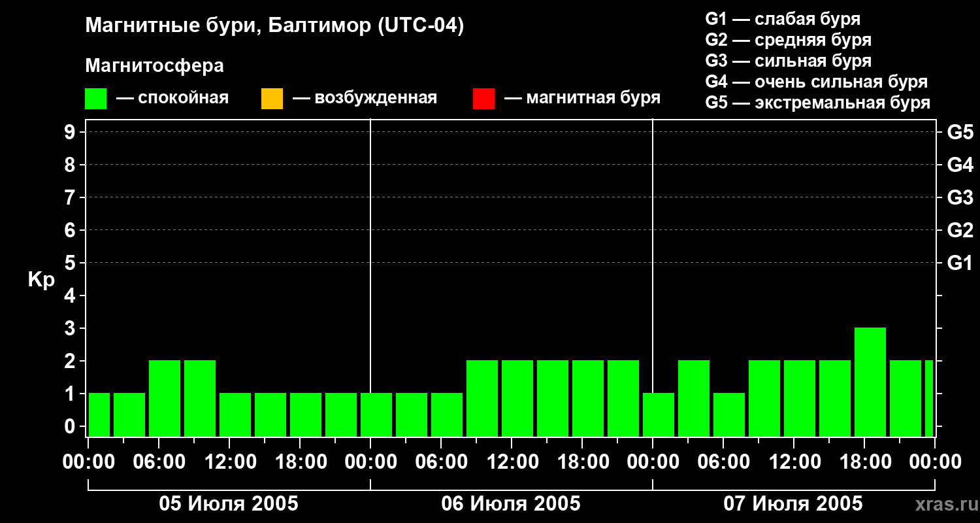This screenshot has width=980, height=523.
Task: Click the 'G3 — сильная буря' description
Action: [x=788, y=61]
